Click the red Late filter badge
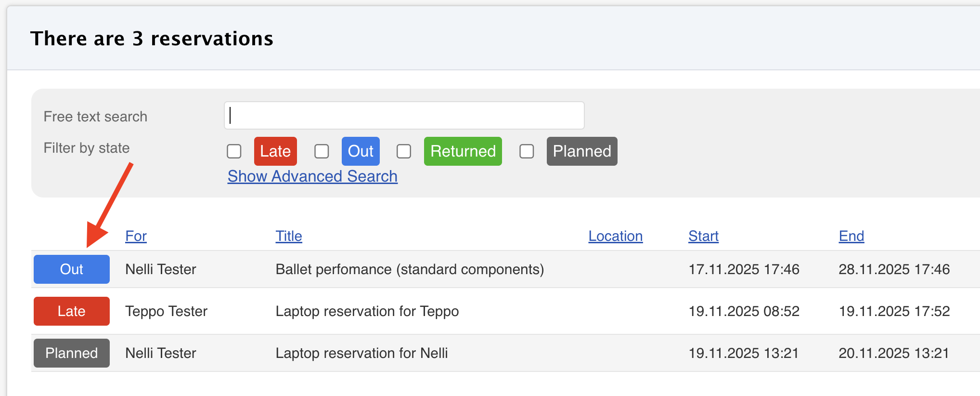This screenshot has width=980, height=396. (x=275, y=151)
